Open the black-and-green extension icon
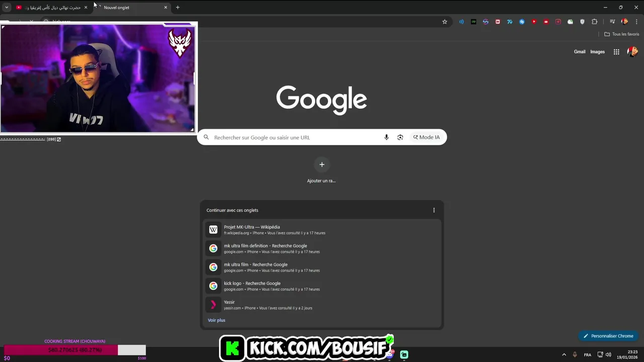Screen dimensions: 644x362 click(x=473, y=22)
